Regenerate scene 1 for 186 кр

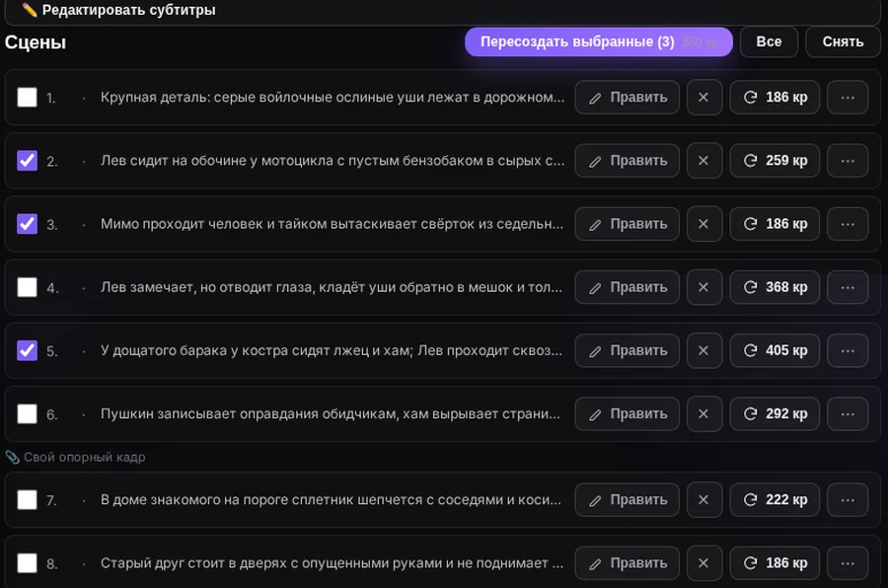[775, 98]
